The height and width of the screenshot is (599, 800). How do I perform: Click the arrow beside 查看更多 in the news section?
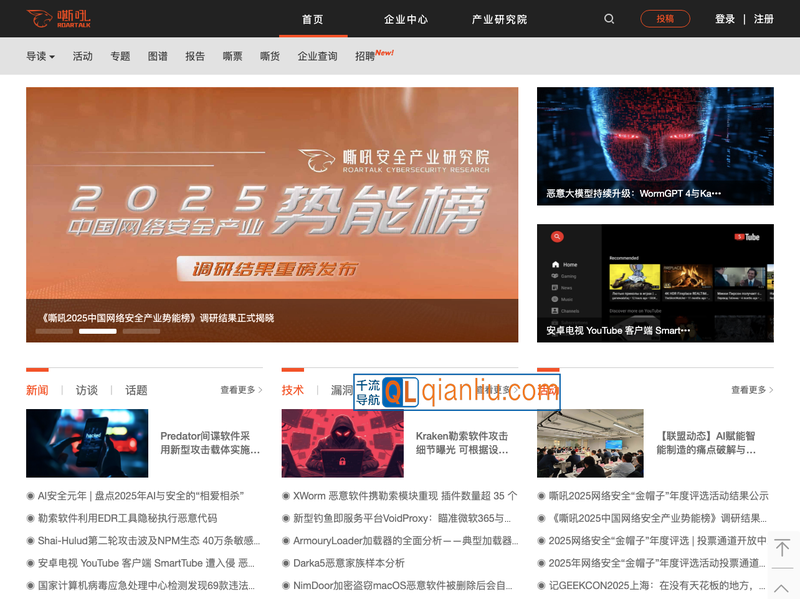coord(260,390)
